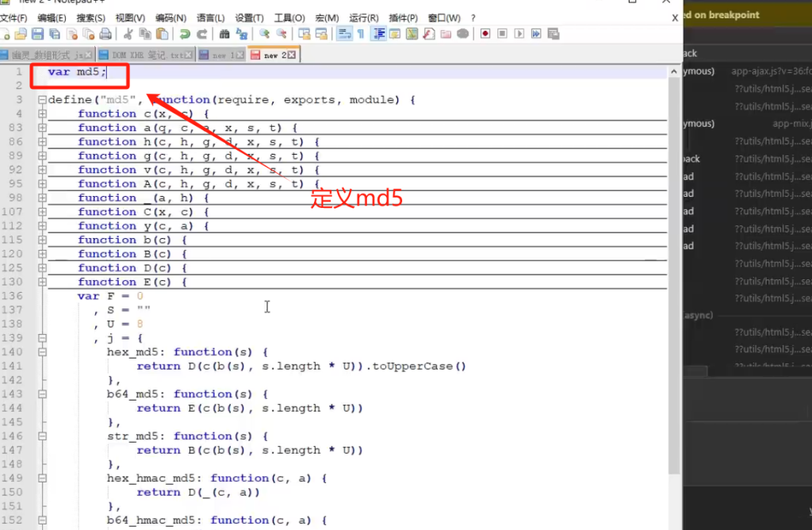Open the Folder as Workspace icon

click(x=446, y=34)
